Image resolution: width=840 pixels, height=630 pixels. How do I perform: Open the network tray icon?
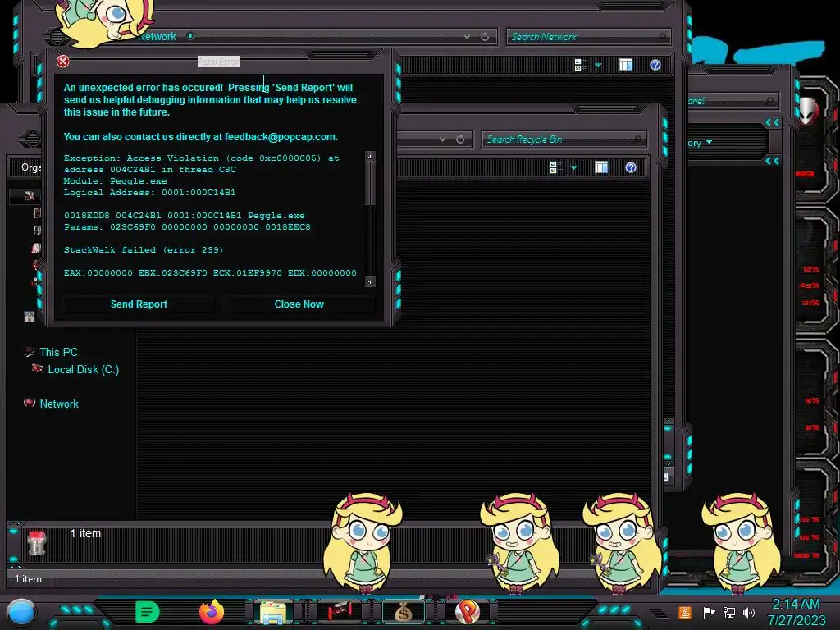click(x=729, y=612)
